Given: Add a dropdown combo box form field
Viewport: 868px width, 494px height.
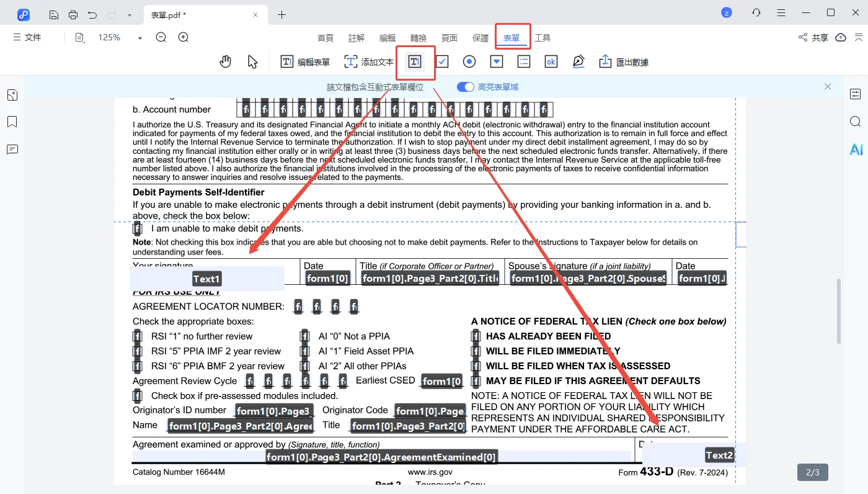Looking at the screenshot, I should coord(497,61).
